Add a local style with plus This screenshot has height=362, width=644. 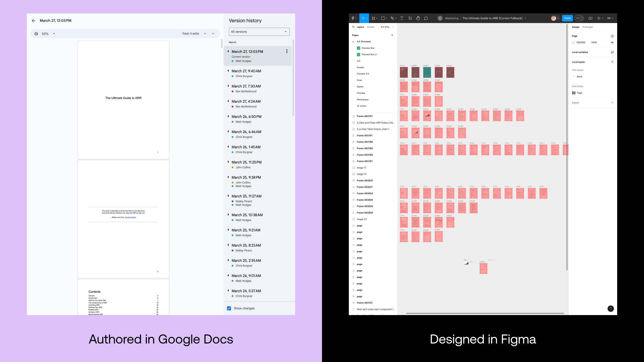[x=612, y=62]
